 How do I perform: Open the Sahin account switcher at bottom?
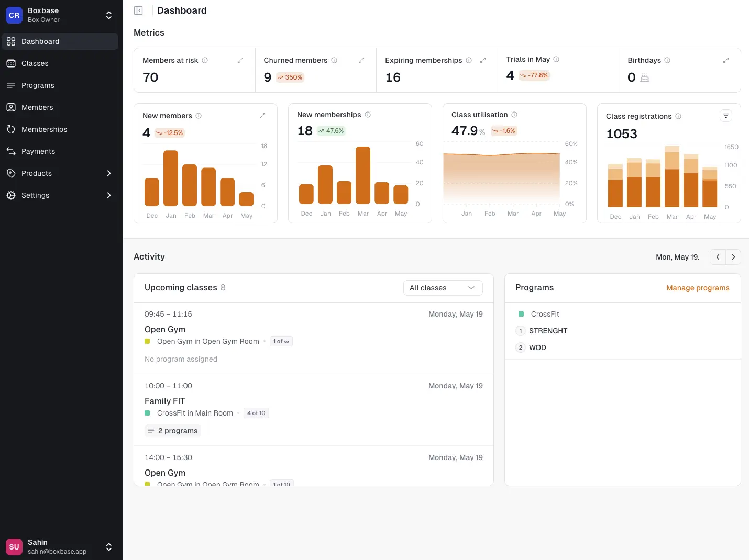click(108, 547)
